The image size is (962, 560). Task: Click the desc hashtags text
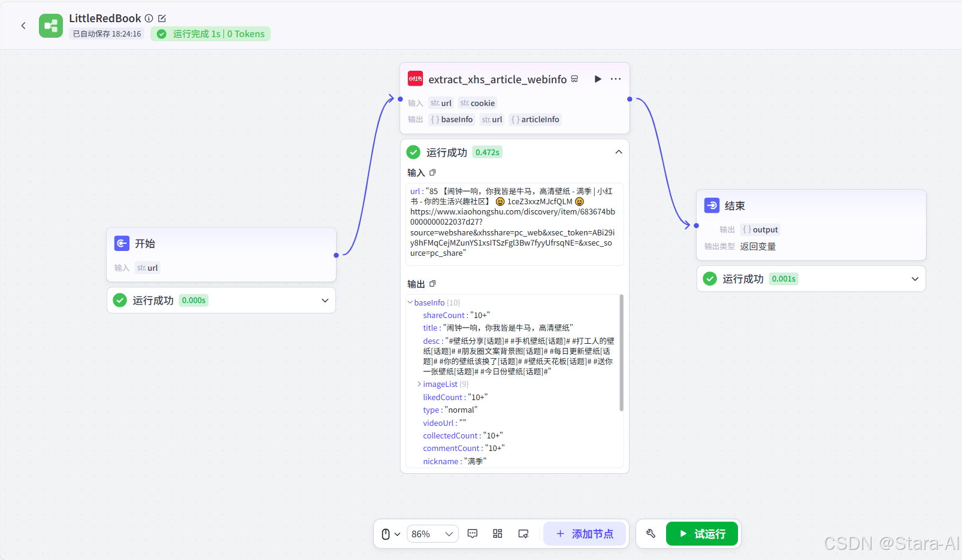[x=519, y=356]
